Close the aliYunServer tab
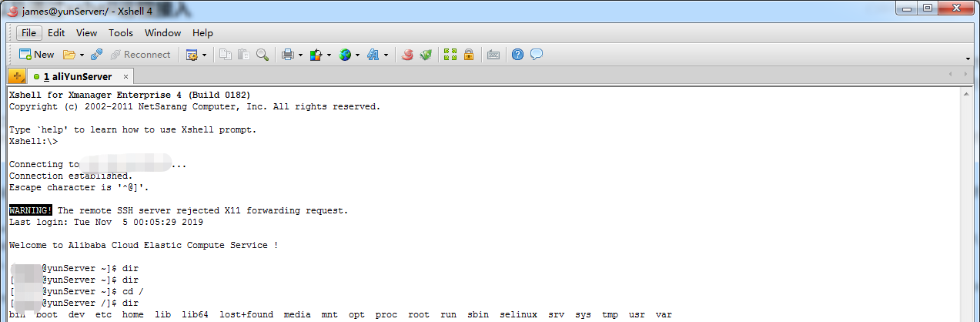Image resolution: width=980 pixels, height=322 pixels. point(126,77)
